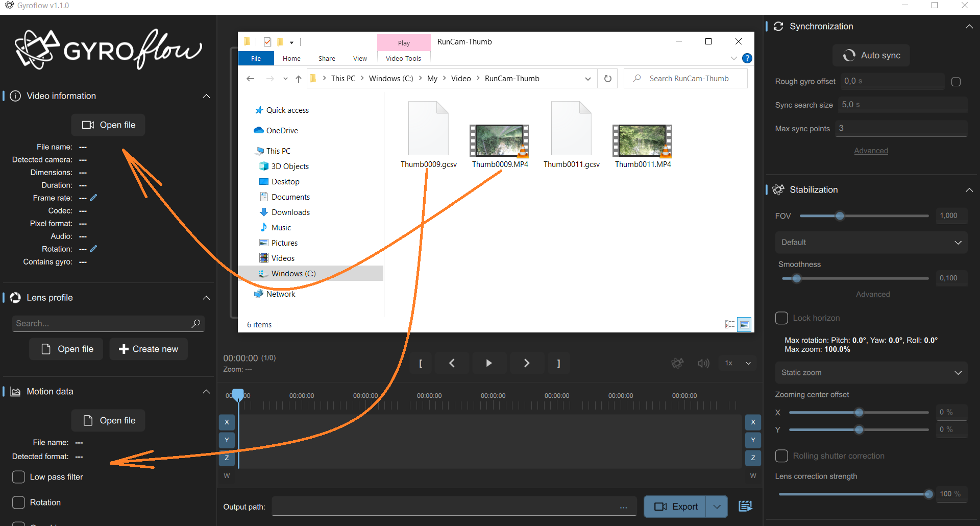Open Advanced link under Stabilization

pyautogui.click(x=873, y=294)
